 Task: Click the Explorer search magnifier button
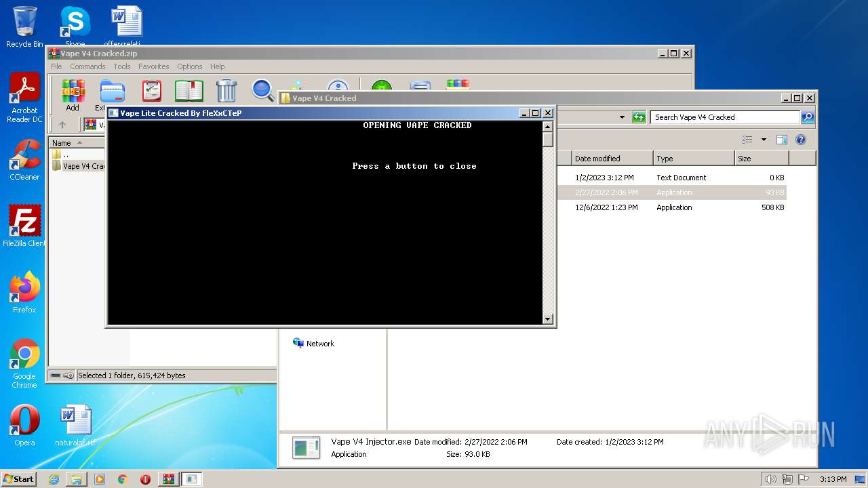click(x=808, y=117)
